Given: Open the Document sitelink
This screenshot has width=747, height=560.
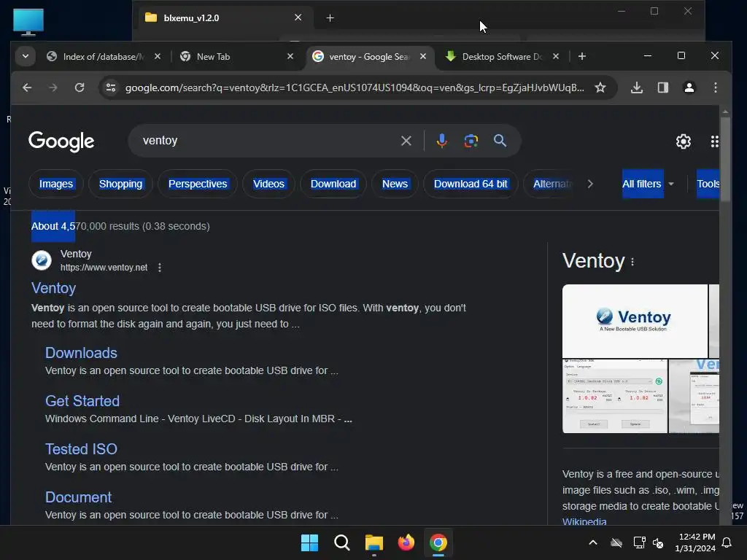Looking at the screenshot, I should [78, 497].
